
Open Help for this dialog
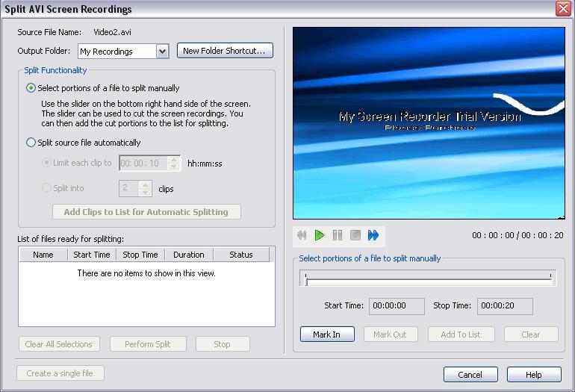click(x=534, y=374)
